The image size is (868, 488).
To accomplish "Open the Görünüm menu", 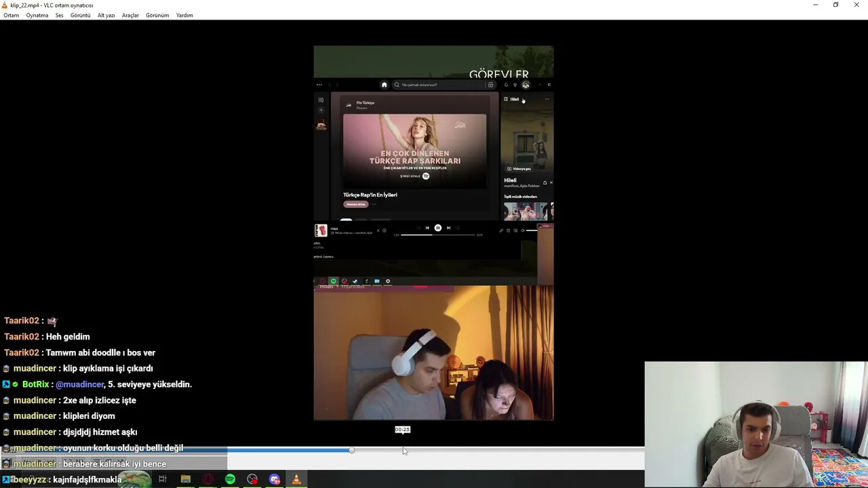I will (x=157, y=15).
